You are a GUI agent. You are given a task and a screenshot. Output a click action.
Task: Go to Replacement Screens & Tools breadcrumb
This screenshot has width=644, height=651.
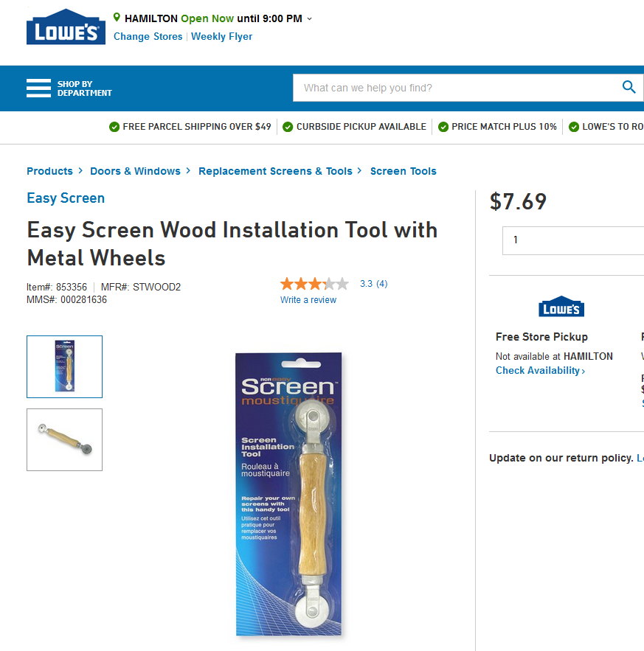point(275,171)
